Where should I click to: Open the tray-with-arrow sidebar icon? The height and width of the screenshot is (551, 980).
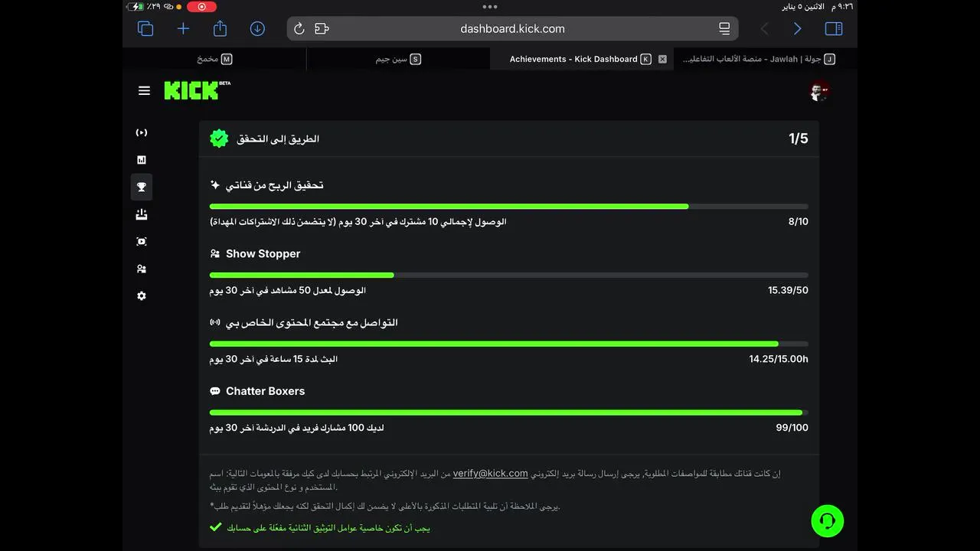[x=142, y=215]
